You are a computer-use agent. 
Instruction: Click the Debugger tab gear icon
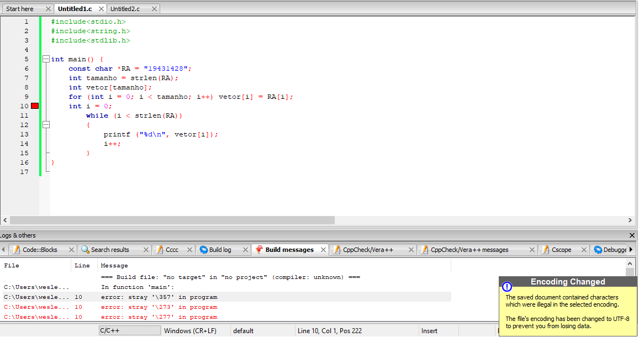pos(598,250)
